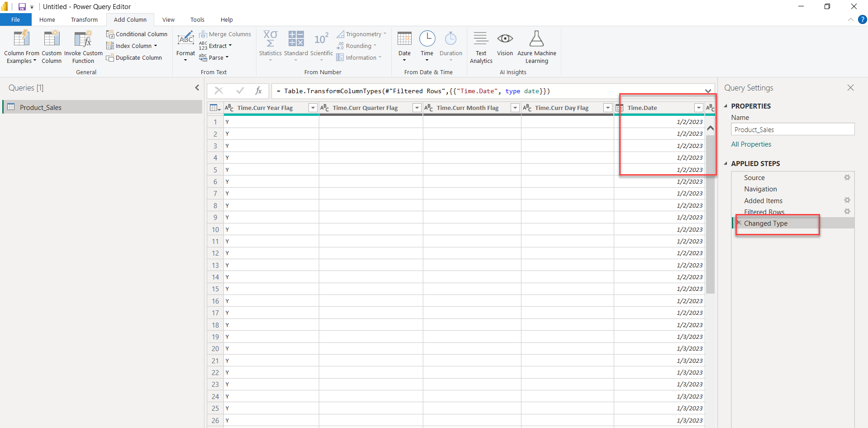868x428 pixels.
Task: Select Product_Sales query
Action: 103,107
